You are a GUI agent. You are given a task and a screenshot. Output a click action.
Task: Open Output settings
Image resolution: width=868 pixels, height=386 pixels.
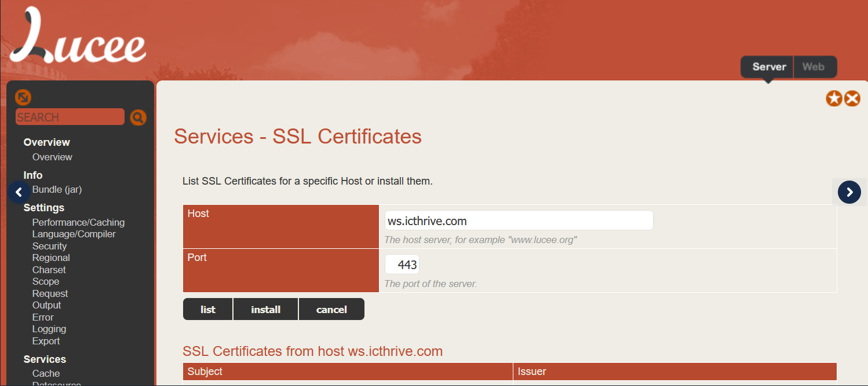point(46,305)
